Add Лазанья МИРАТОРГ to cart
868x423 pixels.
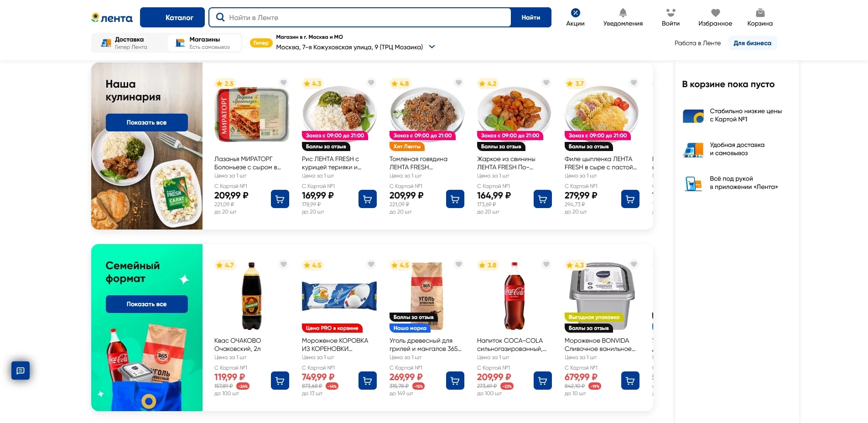tap(280, 199)
